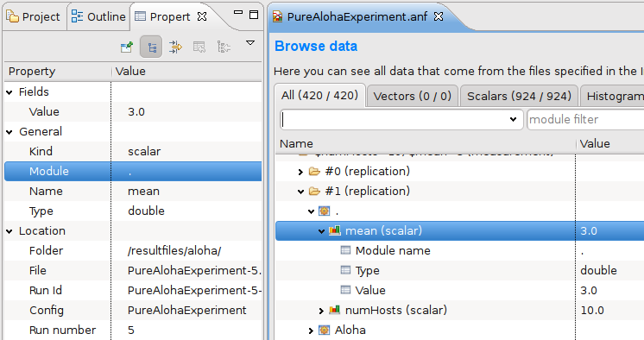Image resolution: width=644 pixels, height=340 pixels.
Task: Switch to the Outline tab
Action: pyautogui.click(x=98, y=17)
